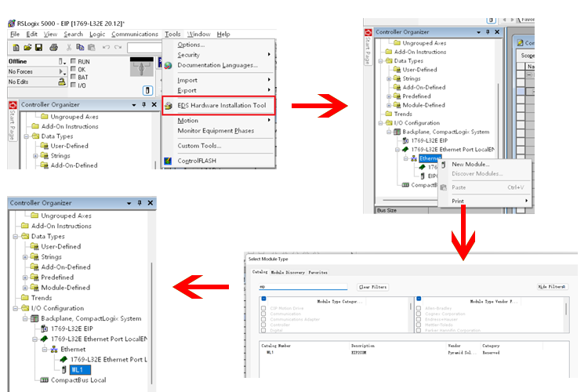Click the Paste clipboard toolbar icon
The width and height of the screenshot is (588, 392).
(91, 47)
